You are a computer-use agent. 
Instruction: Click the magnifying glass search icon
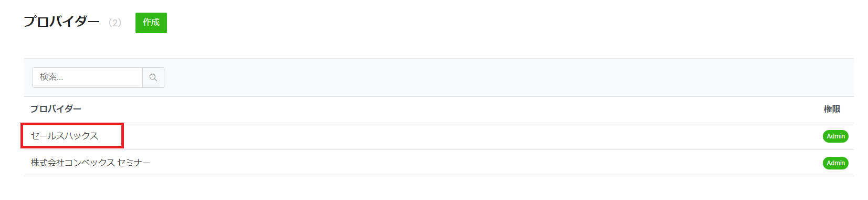153,77
